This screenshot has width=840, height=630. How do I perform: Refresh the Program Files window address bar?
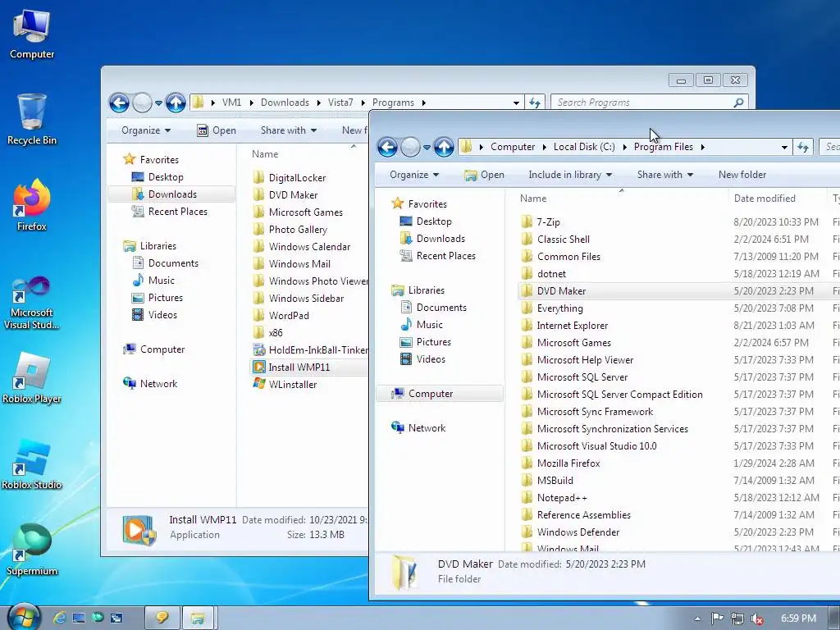point(802,147)
